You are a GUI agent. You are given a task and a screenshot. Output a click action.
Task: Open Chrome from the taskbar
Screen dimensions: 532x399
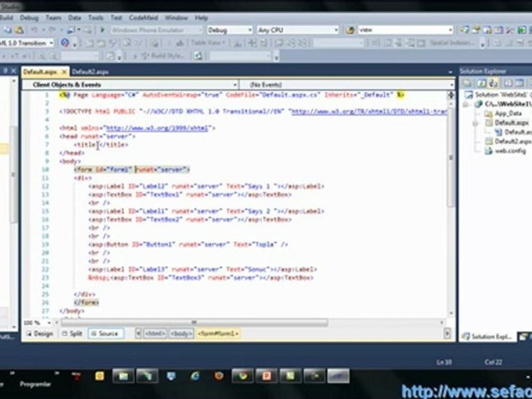coord(242,376)
